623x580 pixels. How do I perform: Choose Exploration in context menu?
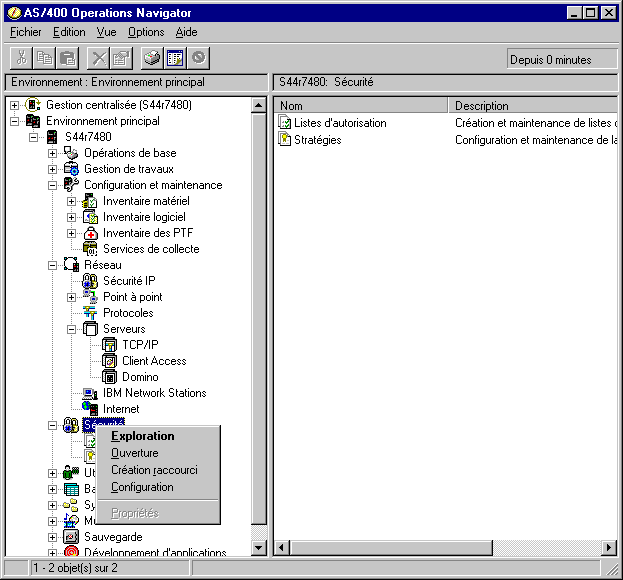159,436
